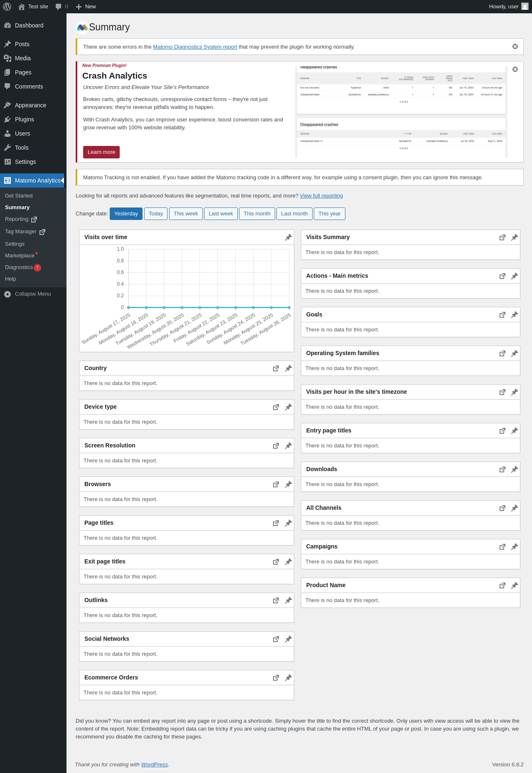The width and height of the screenshot is (532, 773).
Task: Follow the View full reporting link
Action: (321, 196)
